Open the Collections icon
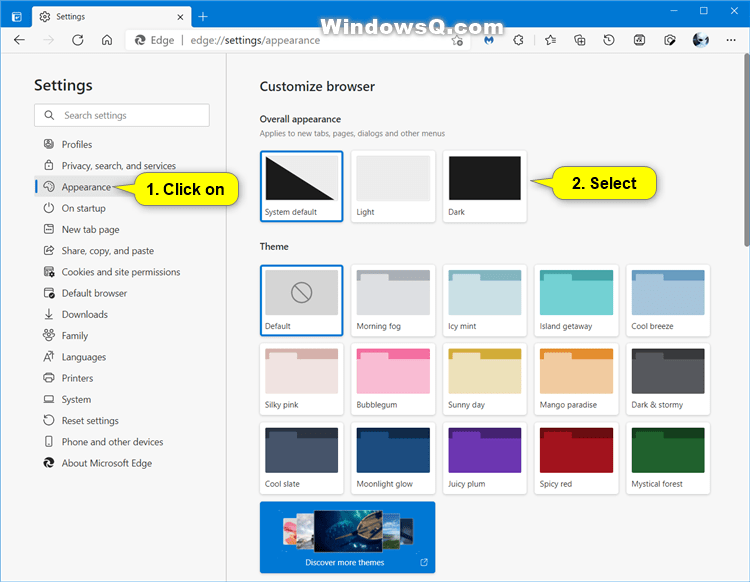The height and width of the screenshot is (582, 750). coord(579,40)
